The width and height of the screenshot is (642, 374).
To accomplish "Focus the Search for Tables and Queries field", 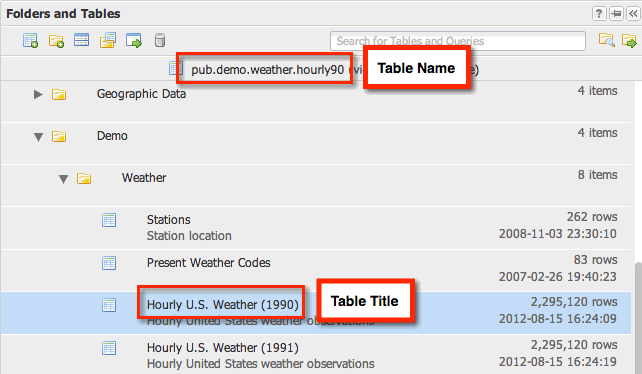I will [458, 41].
